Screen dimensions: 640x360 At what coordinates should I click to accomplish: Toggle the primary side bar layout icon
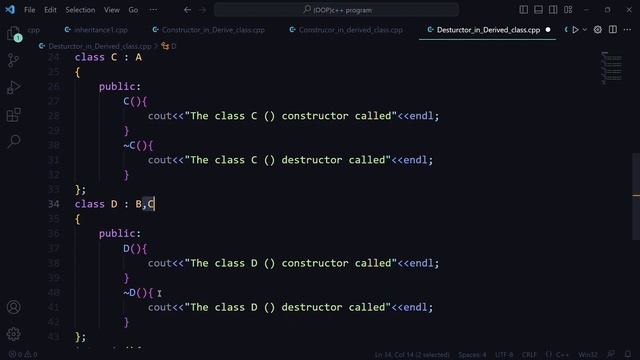(523, 9)
